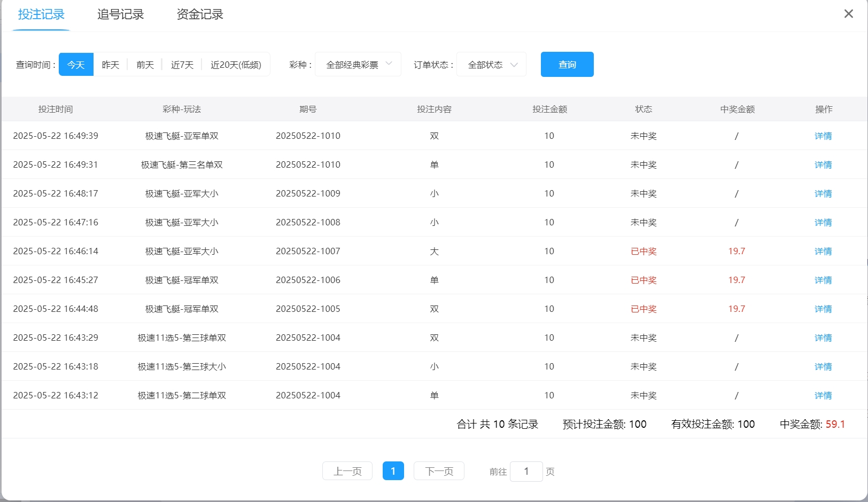Select page 1 in pagination
This screenshot has height=502, width=868.
pyautogui.click(x=393, y=471)
